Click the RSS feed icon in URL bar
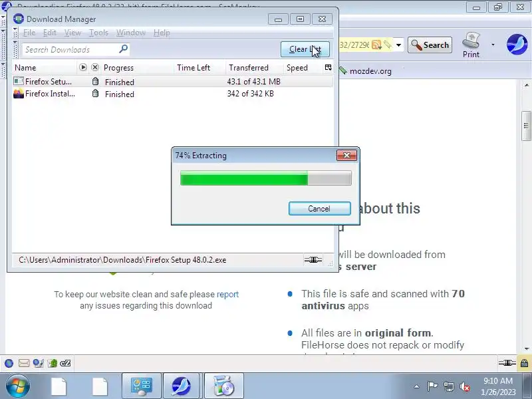Image resolution: width=532 pixels, height=399 pixels. [x=376, y=45]
